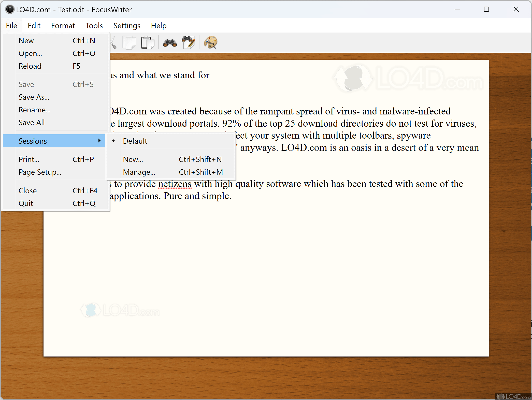The width and height of the screenshot is (532, 400).
Task: Select the Copy tool icon
Action: coord(129,42)
